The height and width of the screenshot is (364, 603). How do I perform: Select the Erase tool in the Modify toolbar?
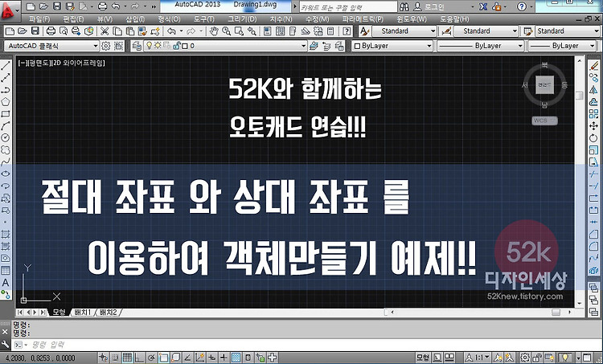pyautogui.click(x=593, y=66)
